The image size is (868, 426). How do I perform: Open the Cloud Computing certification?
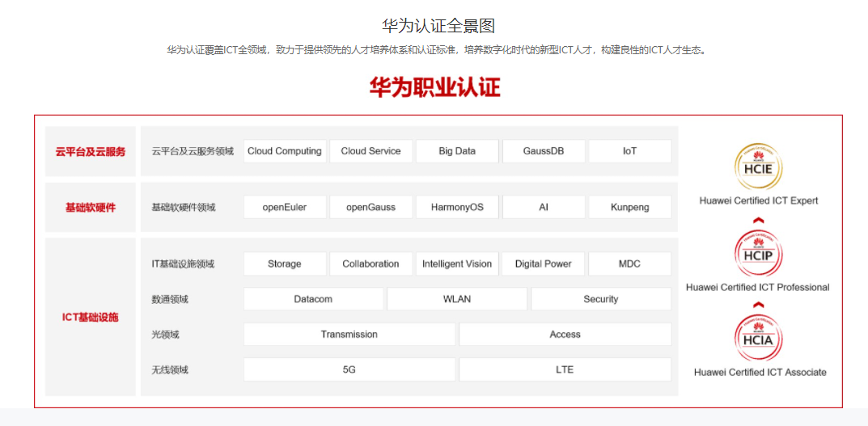(x=285, y=151)
